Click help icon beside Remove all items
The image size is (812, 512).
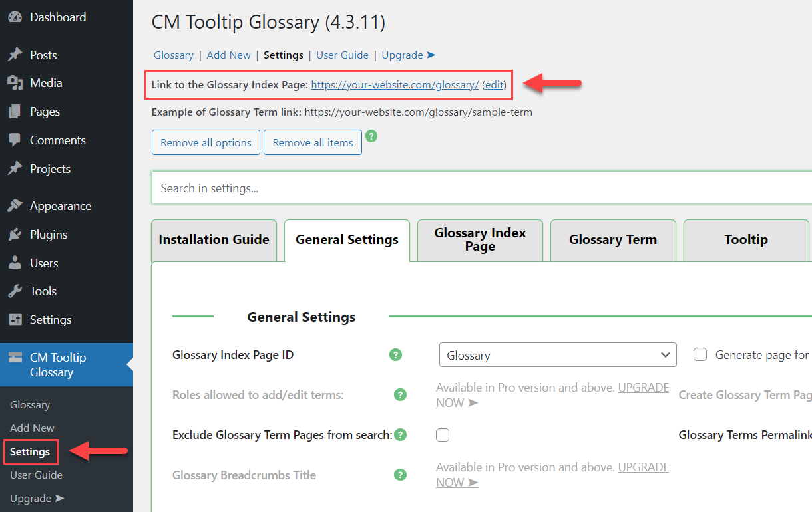click(371, 136)
